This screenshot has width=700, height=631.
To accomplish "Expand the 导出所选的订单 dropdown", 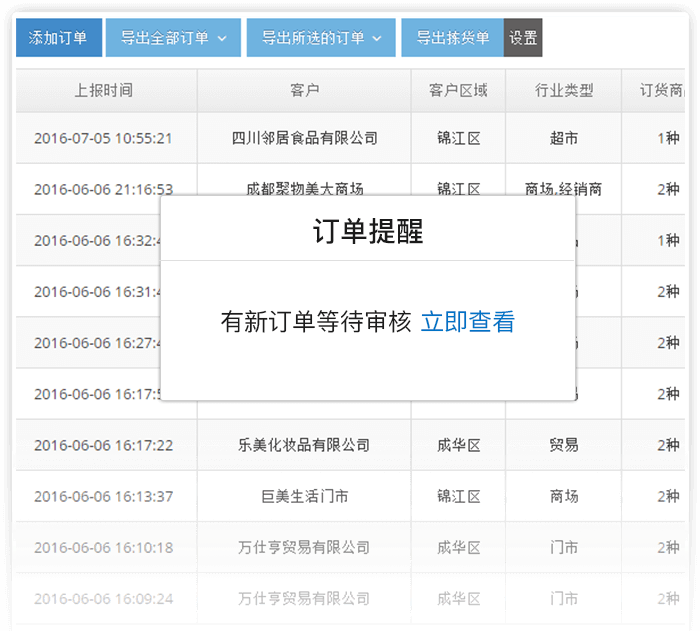I will 320,38.
